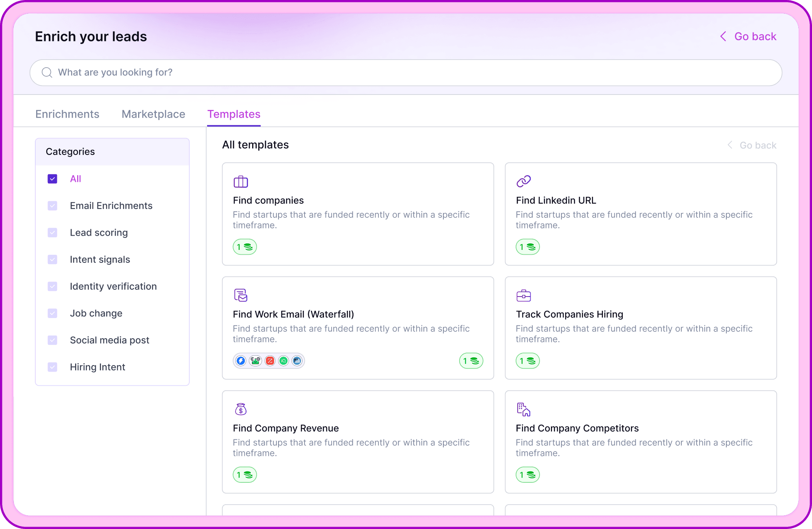Viewport: 812px width, 529px height.
Task: Click the Identity verification category label
Action: (113, 286)
